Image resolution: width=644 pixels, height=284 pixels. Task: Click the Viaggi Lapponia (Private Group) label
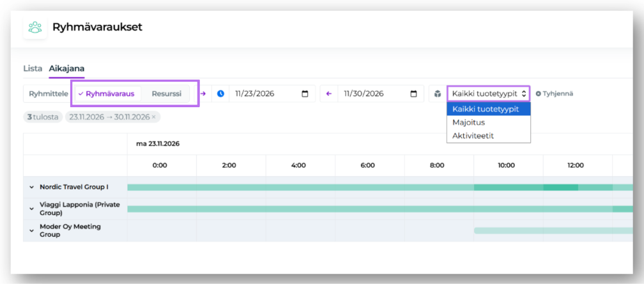(80, 209)
